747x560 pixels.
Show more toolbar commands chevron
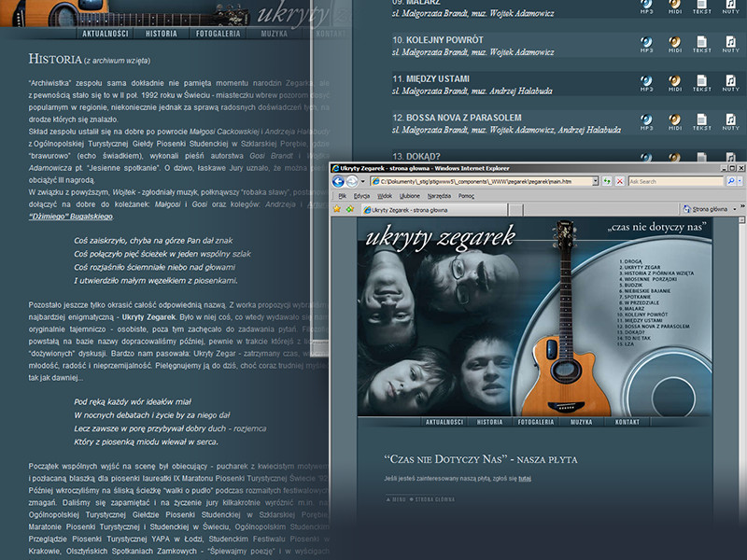click(742, 206)
